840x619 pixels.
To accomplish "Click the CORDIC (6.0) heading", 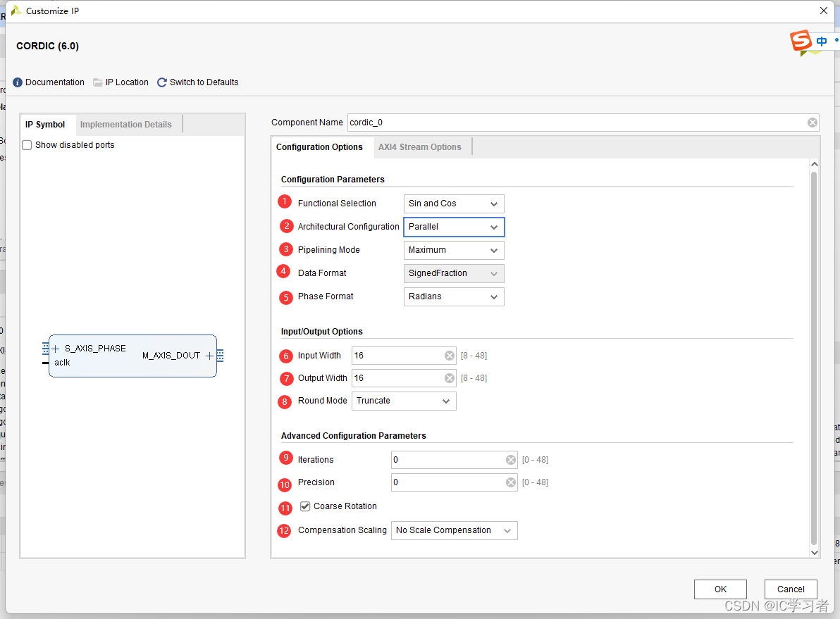I will tap(48, 46).
